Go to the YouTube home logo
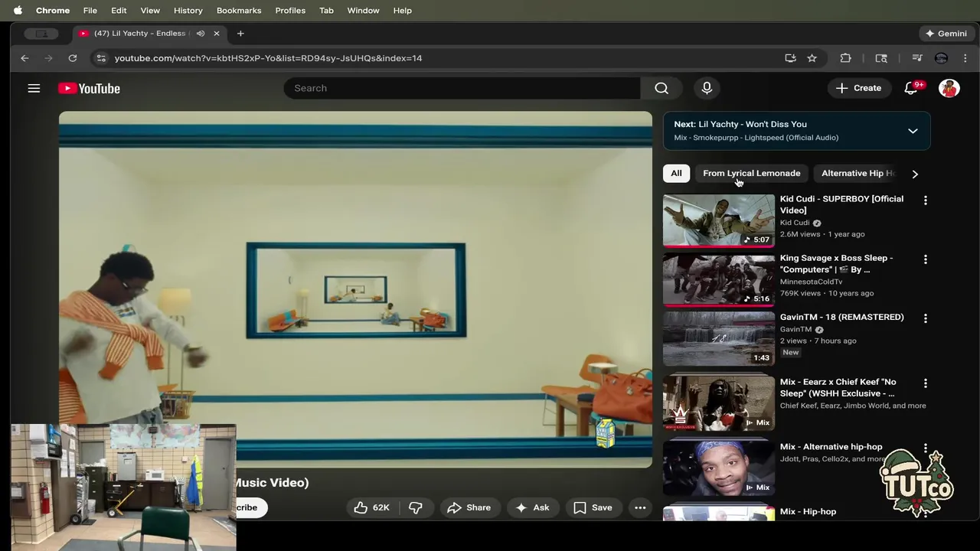This screenshot has width=980, height=551. [x=89, y=88]
